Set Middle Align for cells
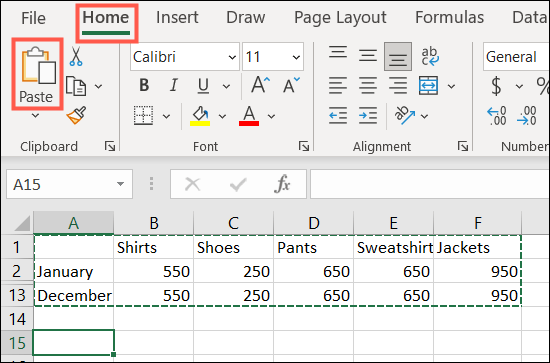Viewport: 550px width, 363px height. [368, 56]
